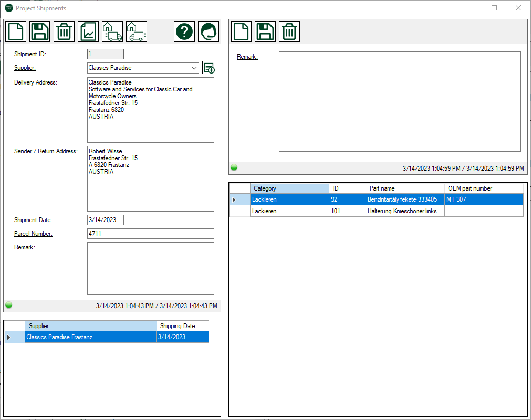Click the Shipment ID label
Screen dimensions: 531x420
click(30, 54)
